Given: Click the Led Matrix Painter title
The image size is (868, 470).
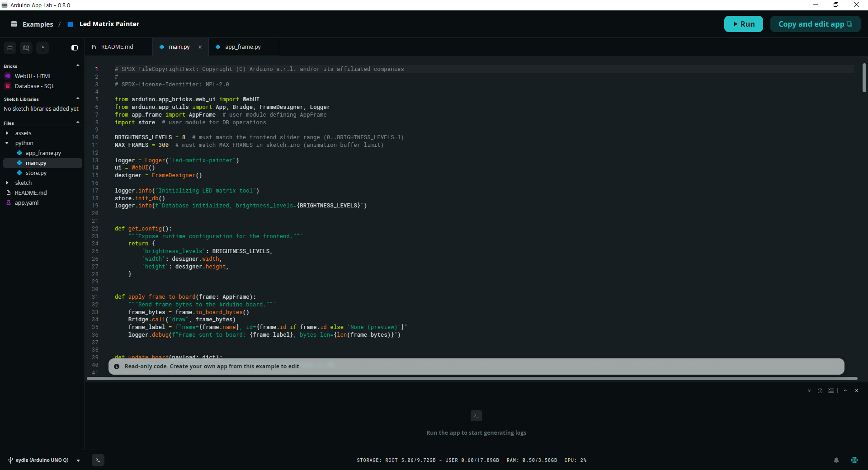Looking at the screenshot, I should click(x=109, y=24).
